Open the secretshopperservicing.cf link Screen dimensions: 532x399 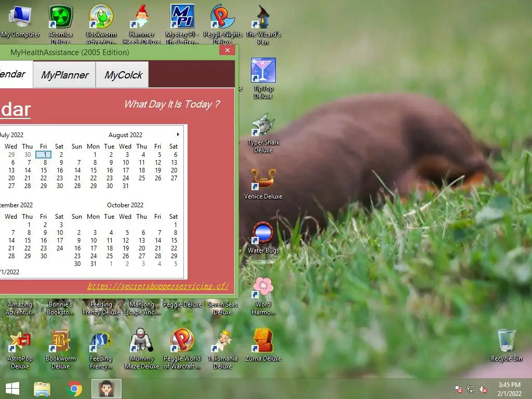tap(158, 286)
